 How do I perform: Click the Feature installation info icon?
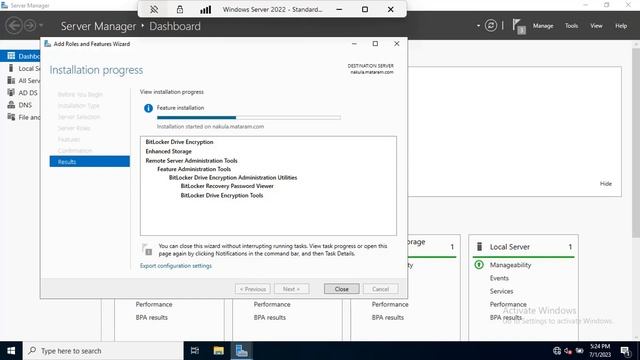(x=148, y=108)
